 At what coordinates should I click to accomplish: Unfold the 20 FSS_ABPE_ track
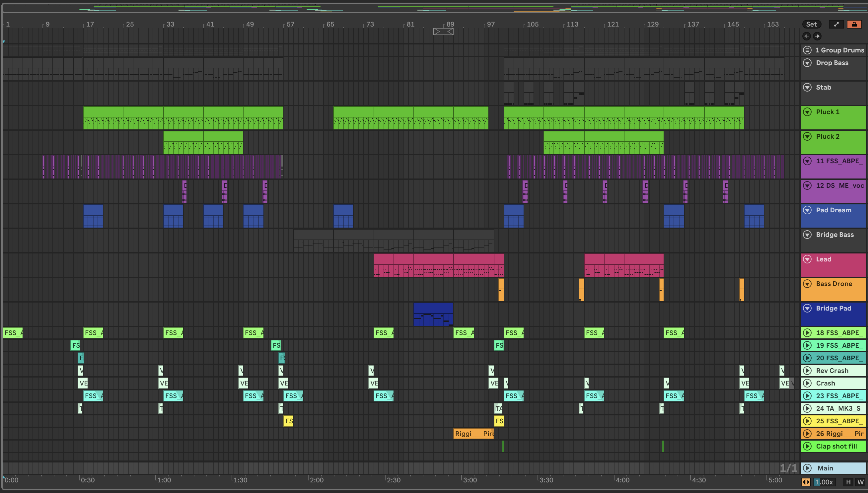pyautogui.click(x=807, y=358)
